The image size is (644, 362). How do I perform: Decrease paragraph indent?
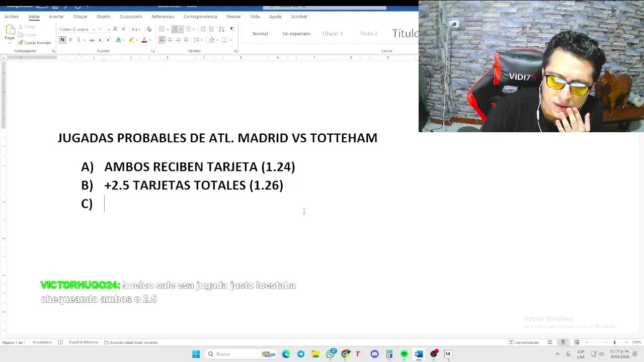203,29
